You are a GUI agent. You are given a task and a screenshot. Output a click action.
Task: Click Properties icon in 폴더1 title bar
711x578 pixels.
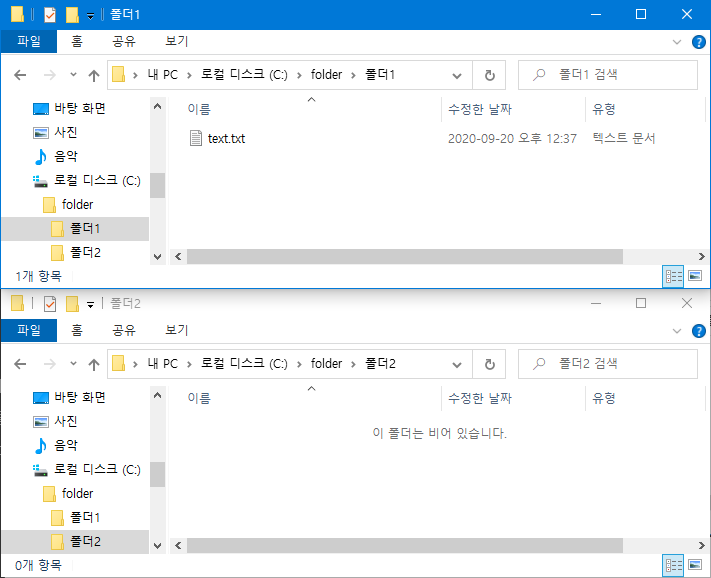tap(49, 15)
